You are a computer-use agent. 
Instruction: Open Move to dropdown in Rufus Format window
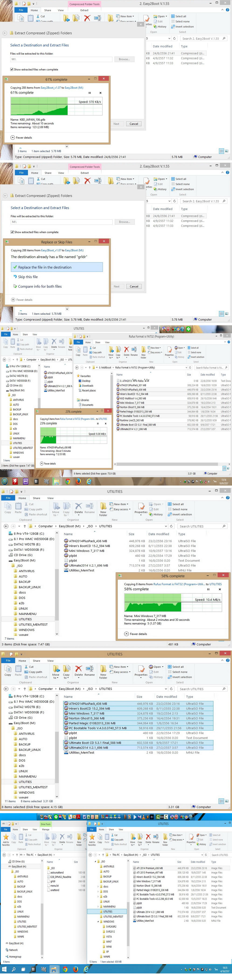(111, 352)
